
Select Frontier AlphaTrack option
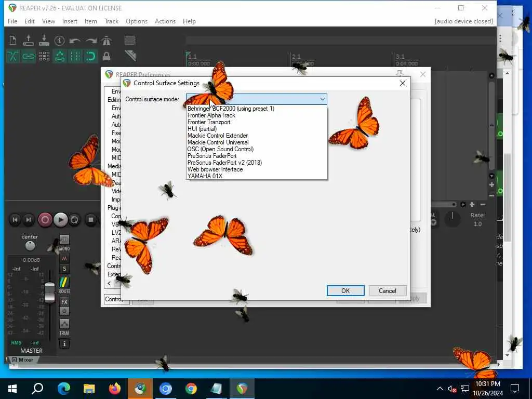click(x=257, y=115)
